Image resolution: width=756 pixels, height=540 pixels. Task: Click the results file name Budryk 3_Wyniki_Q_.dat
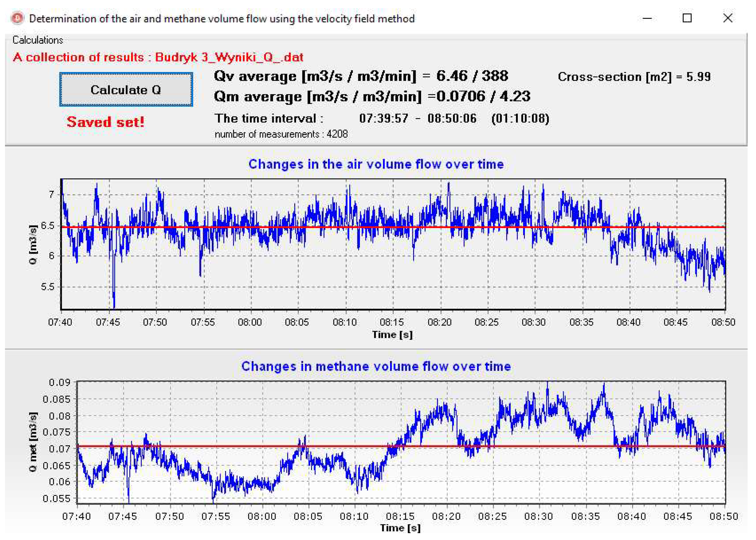tap(229, 58)
